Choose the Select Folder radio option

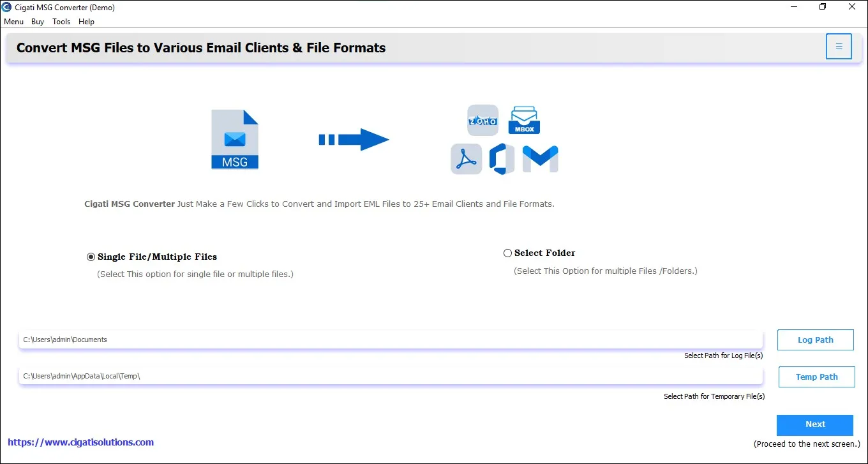[507, 253]
